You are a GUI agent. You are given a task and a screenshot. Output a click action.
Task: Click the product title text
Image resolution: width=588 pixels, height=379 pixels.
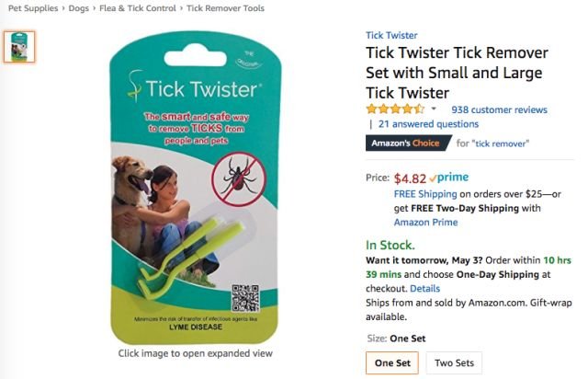(457, 73)
